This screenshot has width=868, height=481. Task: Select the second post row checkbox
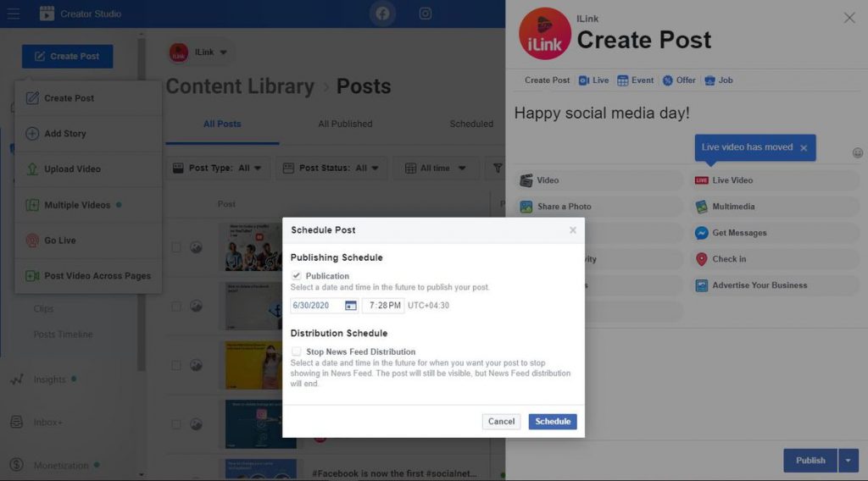(x=176, y=307)
